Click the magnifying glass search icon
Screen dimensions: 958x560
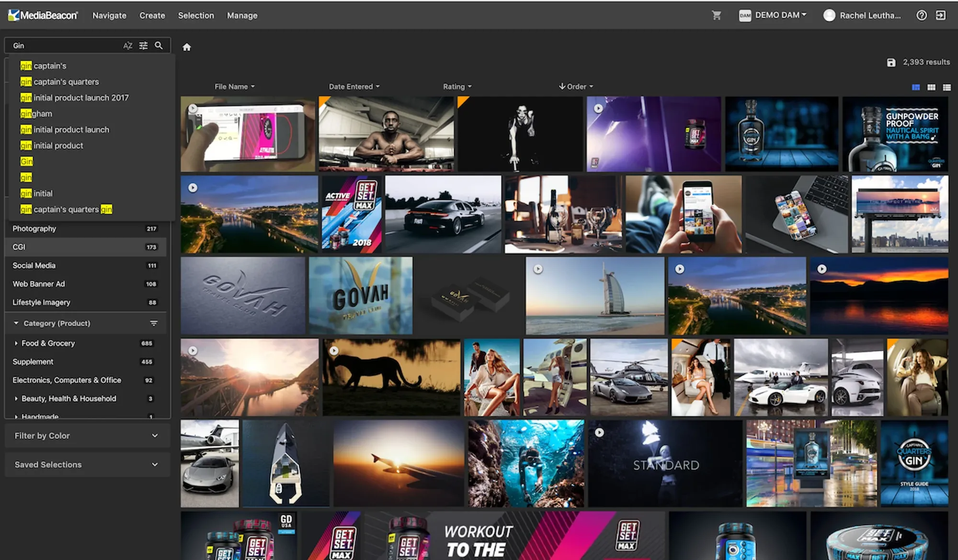[159, 45]
